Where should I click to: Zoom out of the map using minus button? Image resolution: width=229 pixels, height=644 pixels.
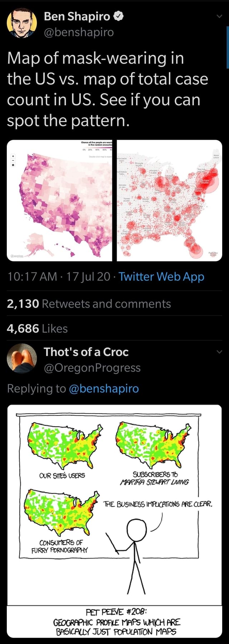(13, 161)
